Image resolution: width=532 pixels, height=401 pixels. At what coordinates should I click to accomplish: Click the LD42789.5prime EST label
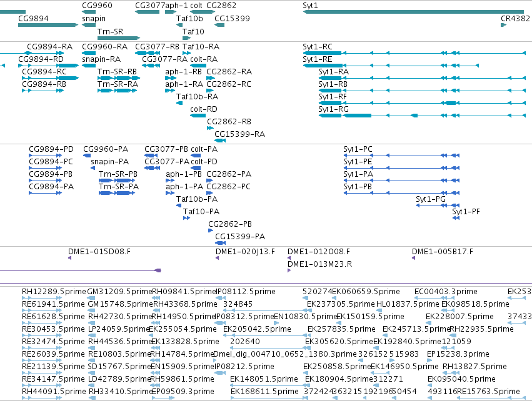[119, 379]
